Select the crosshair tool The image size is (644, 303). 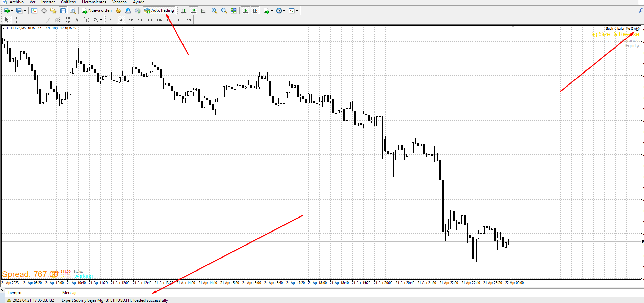coord(16,20)
